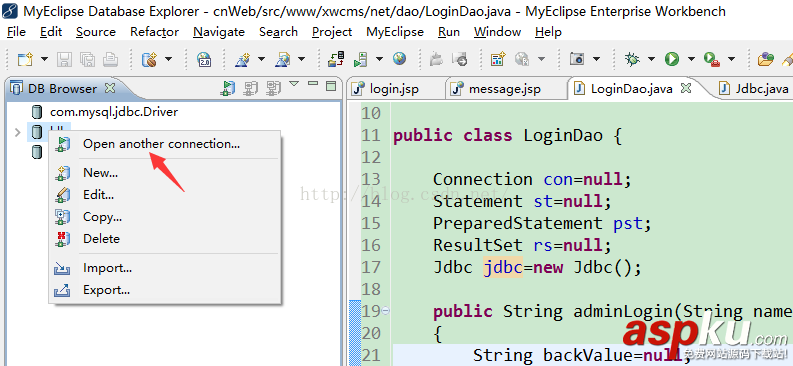This screenshot has height=366, width=793.
Task: Open the Navigate menu
Action: click(219, 32)
